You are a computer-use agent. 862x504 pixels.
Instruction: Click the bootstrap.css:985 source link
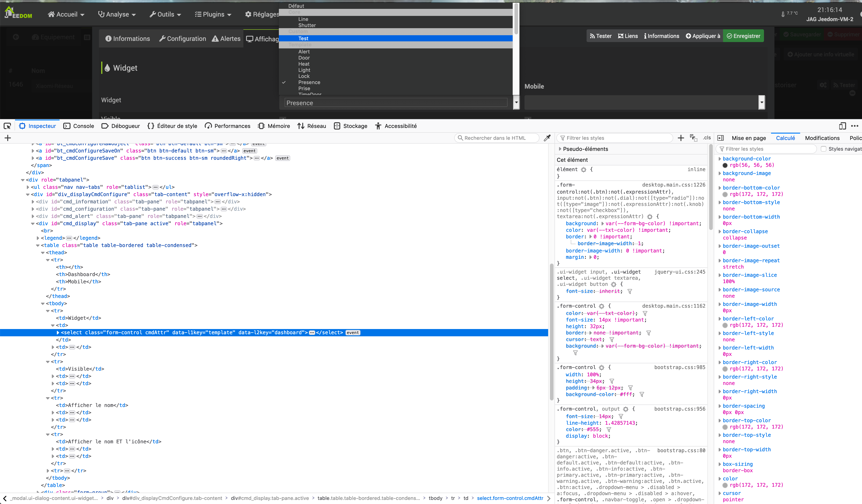680,367
